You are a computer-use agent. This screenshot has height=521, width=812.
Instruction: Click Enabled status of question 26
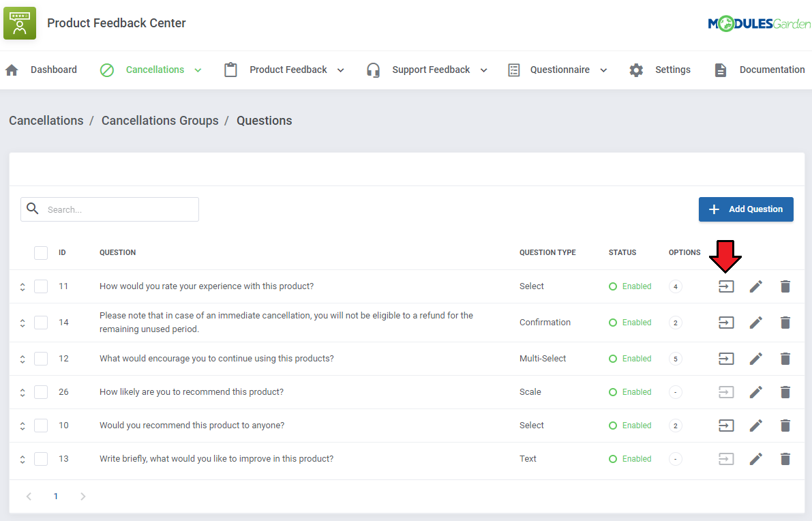tap(630, 392)
